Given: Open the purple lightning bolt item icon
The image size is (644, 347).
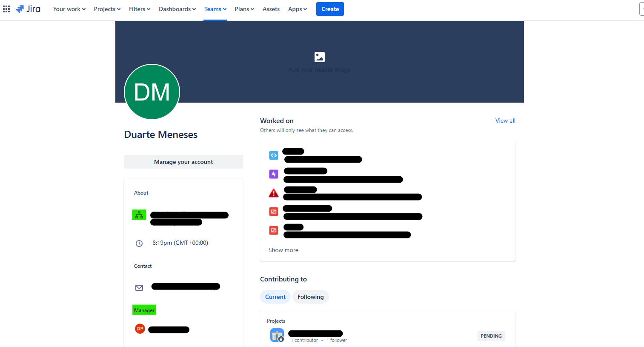Looking at the screenshot, I should click(274, 174).
